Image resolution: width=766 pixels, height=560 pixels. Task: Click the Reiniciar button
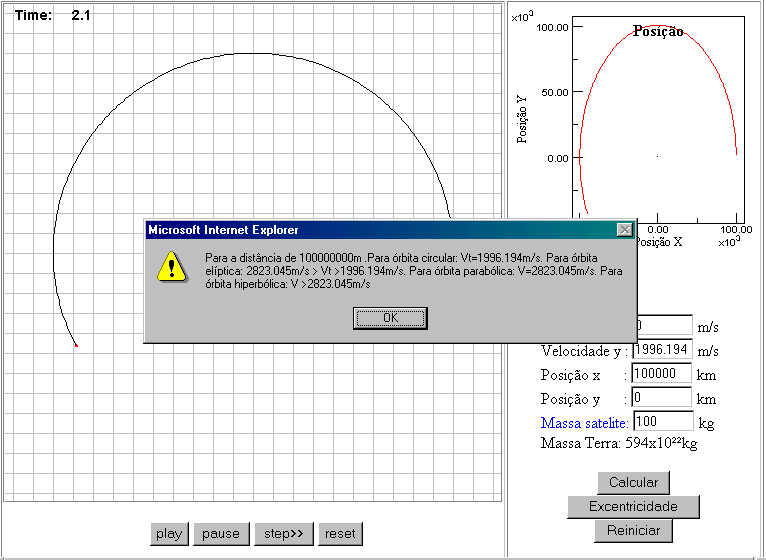633,531
